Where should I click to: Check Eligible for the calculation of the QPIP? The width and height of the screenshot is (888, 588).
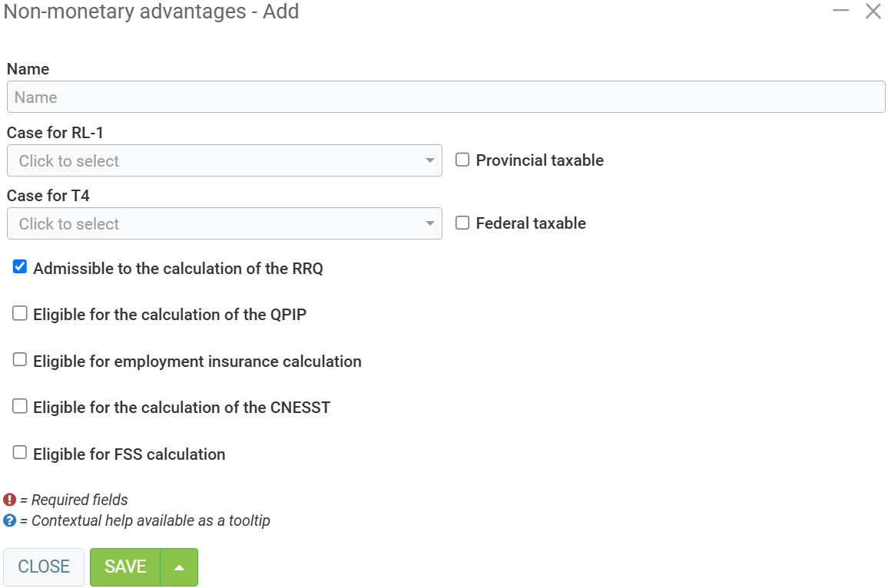coord(20,313)
